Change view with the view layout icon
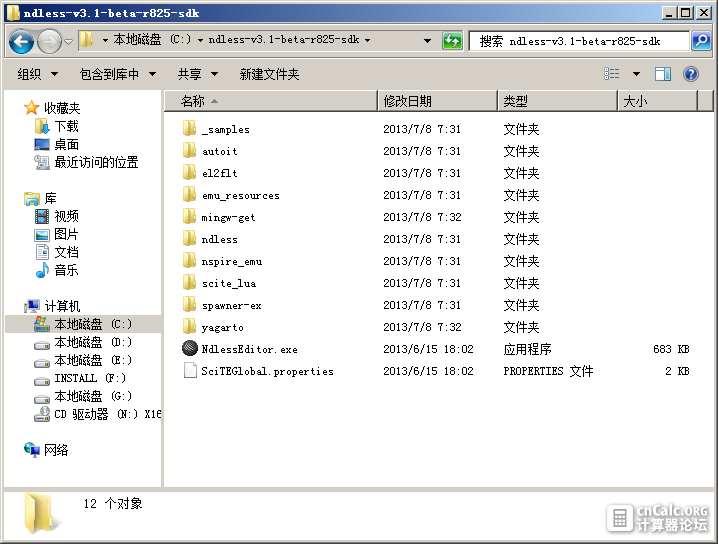This screenshot has width=718, height=544. tap(612, 74)
